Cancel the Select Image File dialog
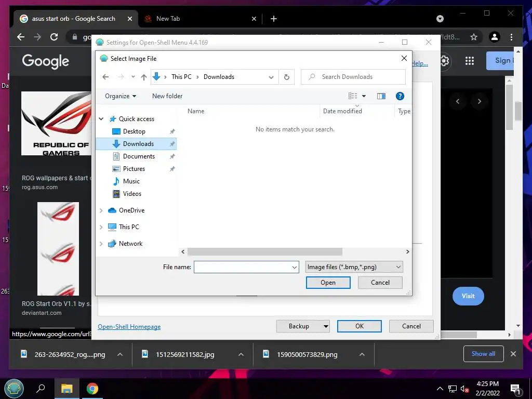 380,283
